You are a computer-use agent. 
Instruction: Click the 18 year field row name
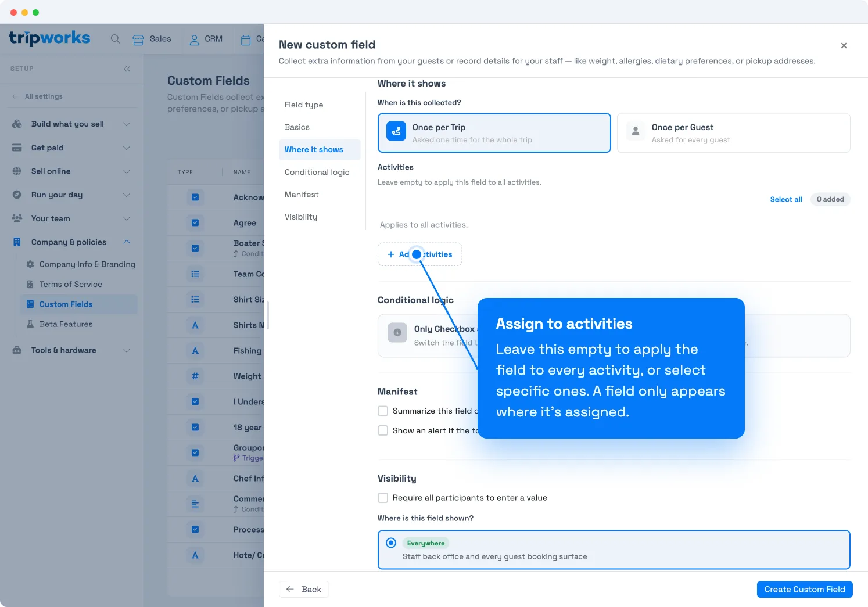[248, 427]
